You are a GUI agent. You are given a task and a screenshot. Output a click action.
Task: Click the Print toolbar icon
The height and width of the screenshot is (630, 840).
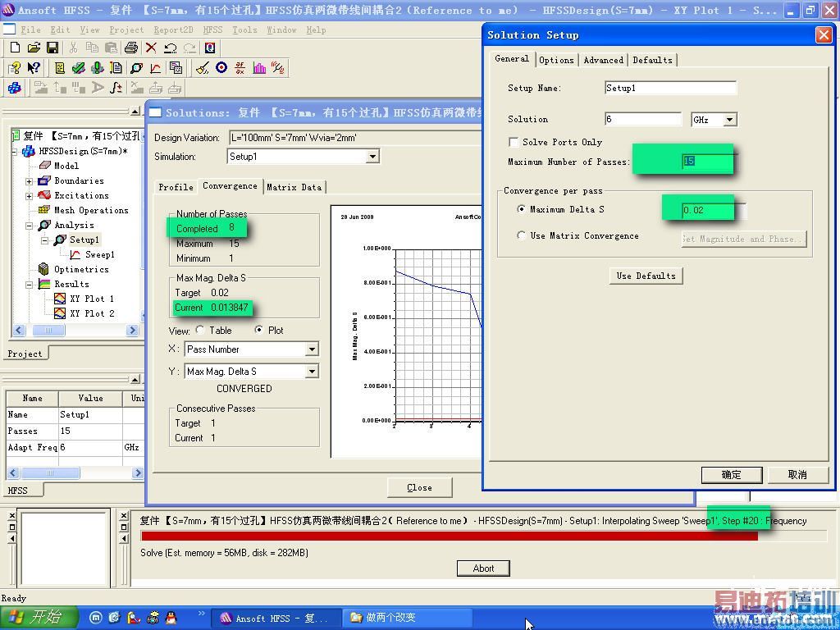pyautogui.click(x=131, y=48)
